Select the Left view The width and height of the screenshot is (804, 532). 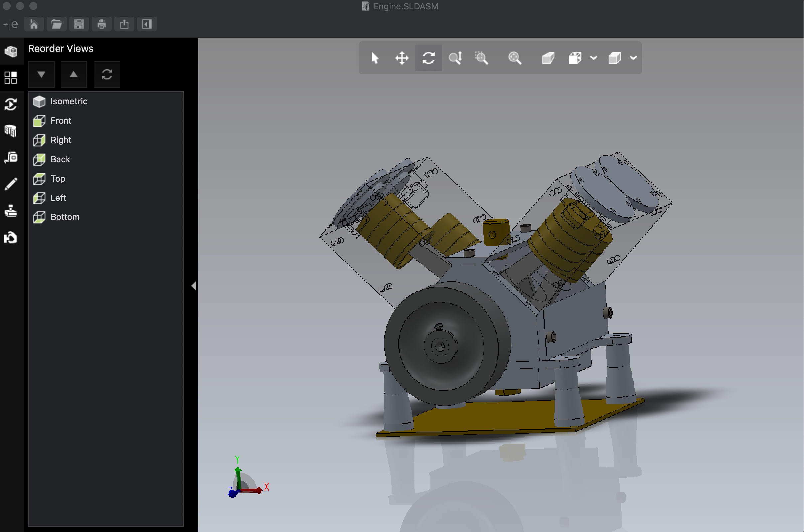click(x=105, y=198)
